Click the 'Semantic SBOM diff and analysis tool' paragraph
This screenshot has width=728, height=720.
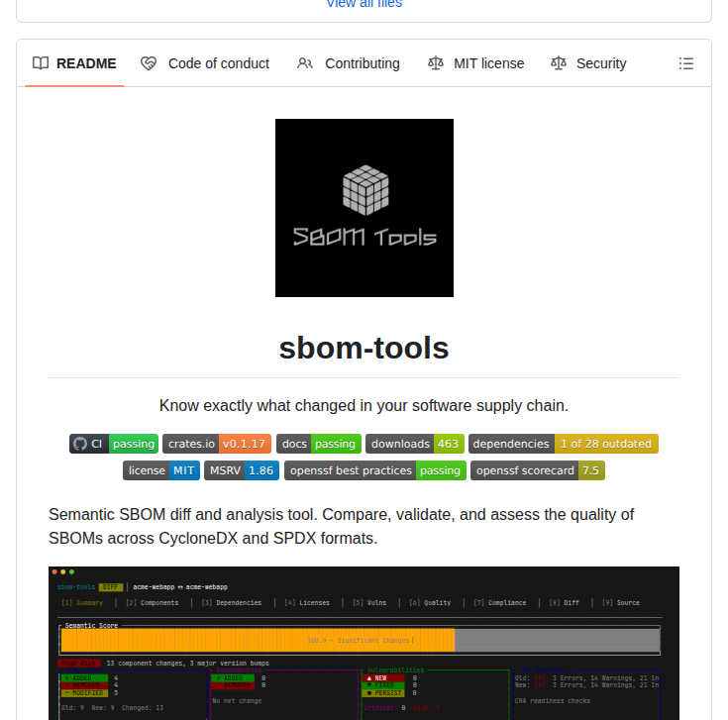[342, 527]
